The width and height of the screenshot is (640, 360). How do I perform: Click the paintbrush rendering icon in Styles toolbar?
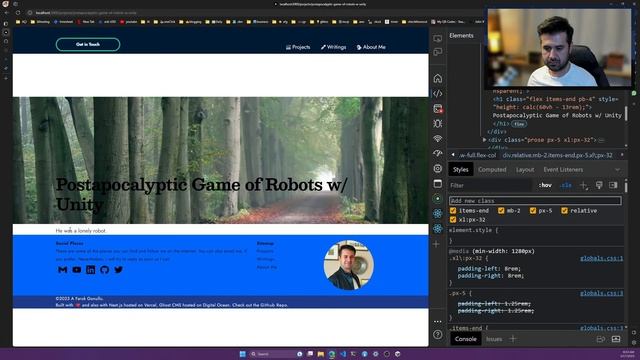point(599,185)
